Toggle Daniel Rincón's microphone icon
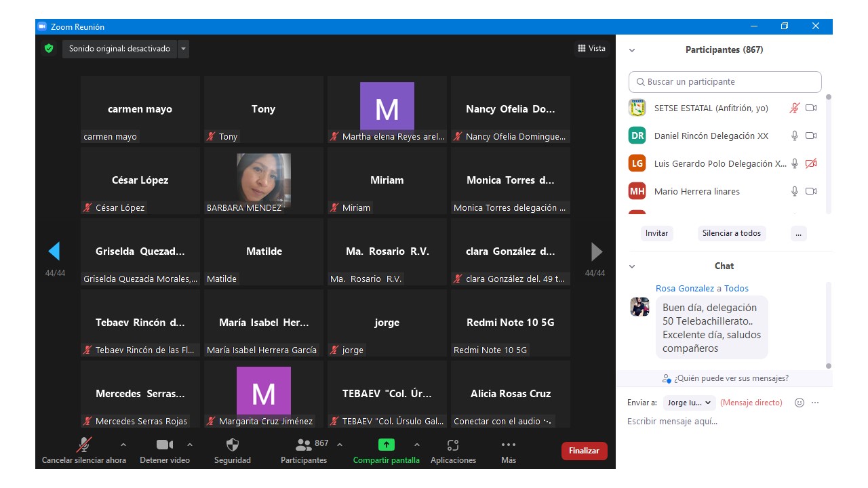The height and width of the screenshot is (488, 868). point(794,136)
